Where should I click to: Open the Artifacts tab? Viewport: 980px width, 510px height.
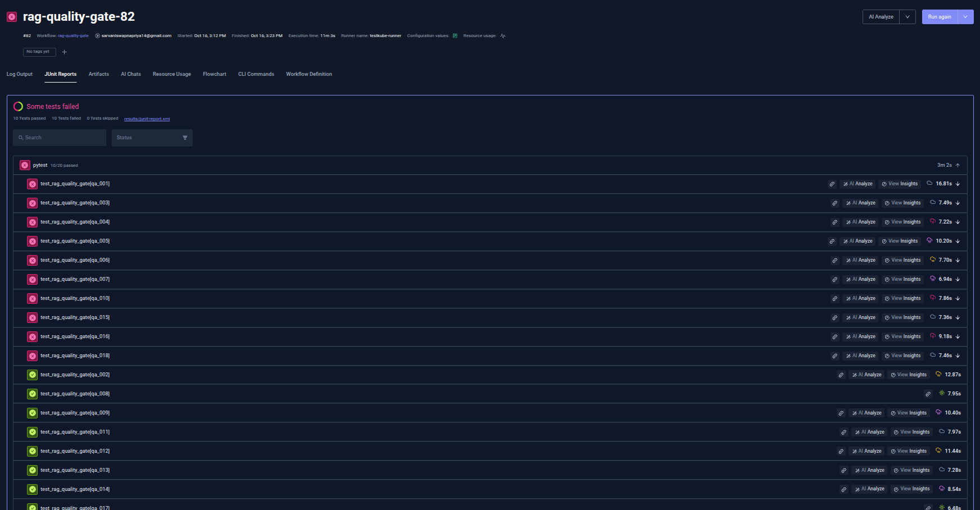click(x=99, y=74)
